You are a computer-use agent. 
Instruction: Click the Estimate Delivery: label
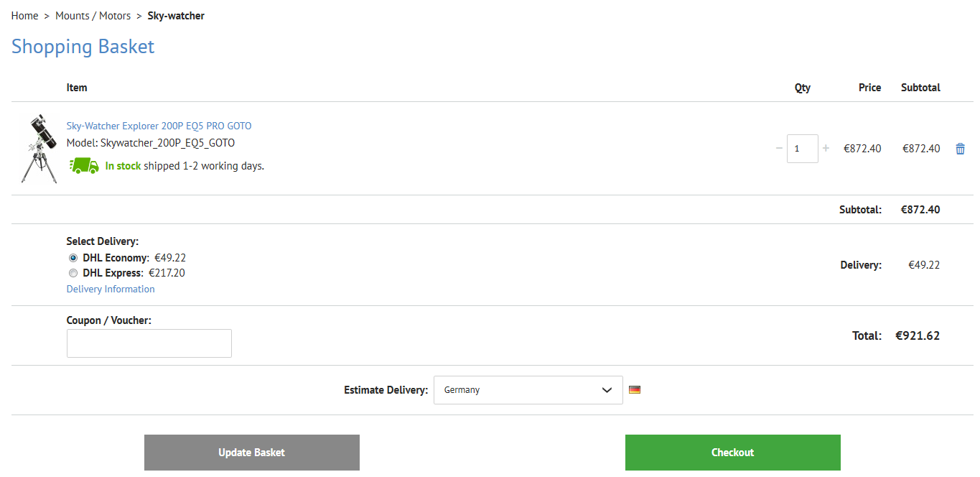click(x=386, y=390)
